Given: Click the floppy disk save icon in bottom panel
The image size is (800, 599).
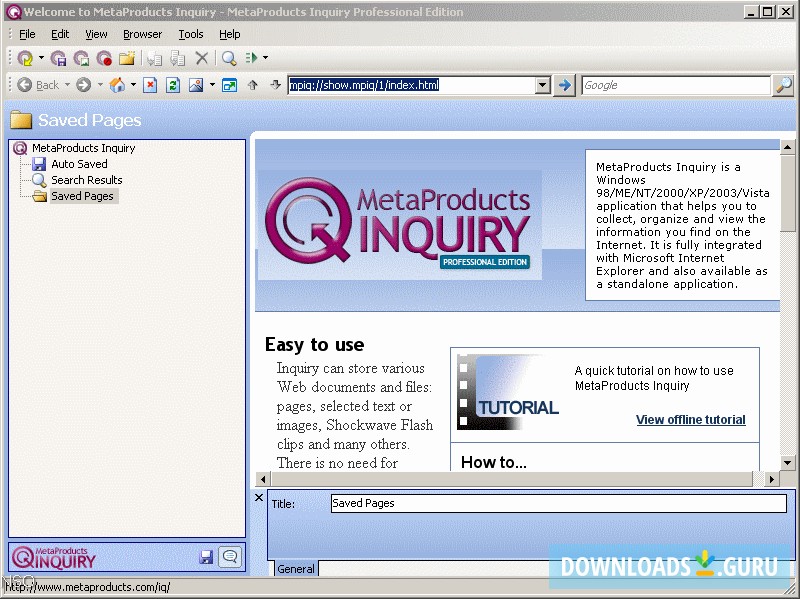Looking at the screenshot, I should click(x=206, y=557).
